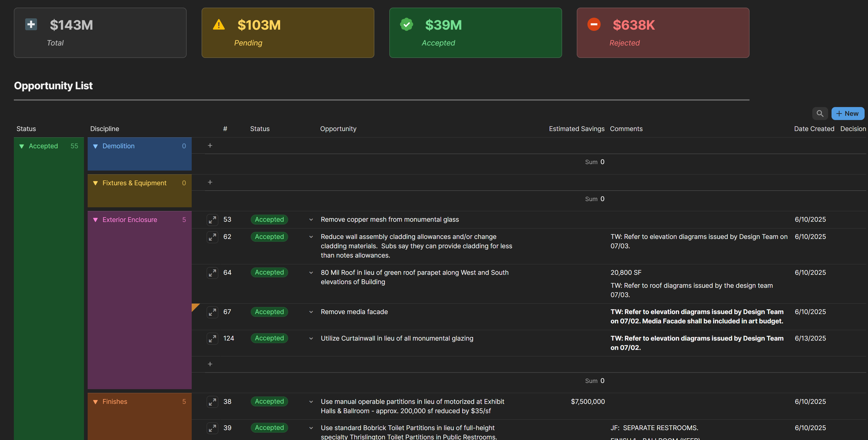Click Accepted status badge on row 124

point(269,338)
